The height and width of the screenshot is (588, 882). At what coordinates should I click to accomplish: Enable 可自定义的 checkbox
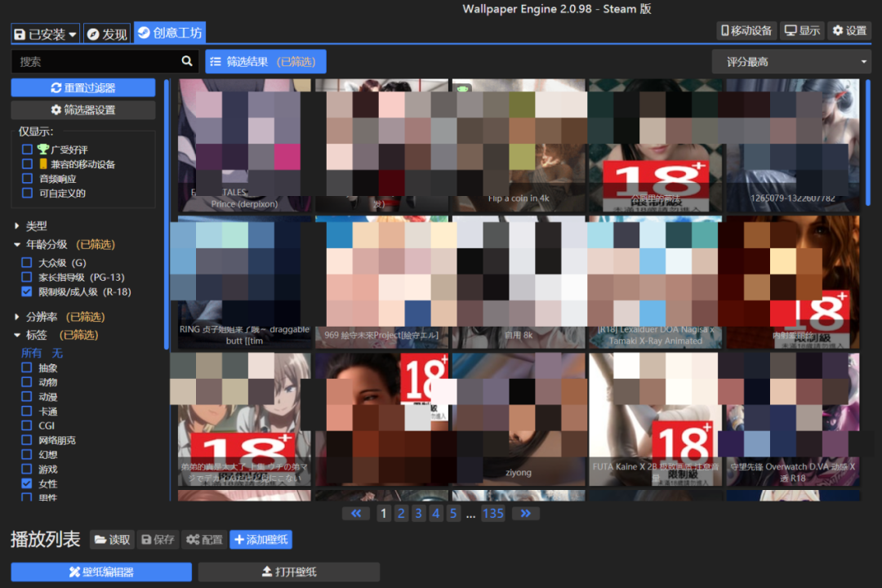(x=27, y=193)
